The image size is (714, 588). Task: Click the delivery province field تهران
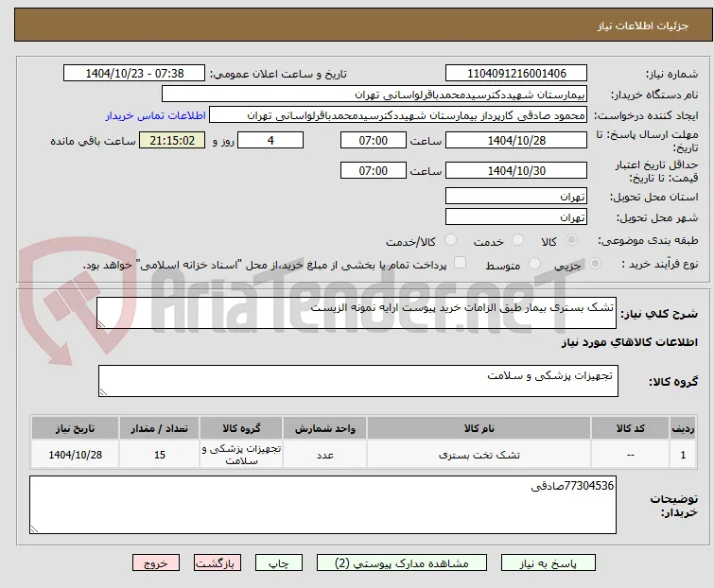click(516, 196)
